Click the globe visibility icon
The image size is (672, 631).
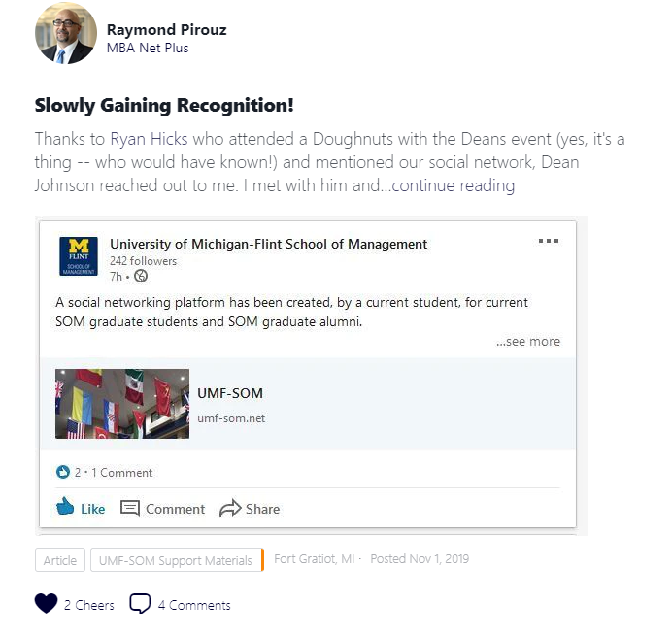click(141, 276)
